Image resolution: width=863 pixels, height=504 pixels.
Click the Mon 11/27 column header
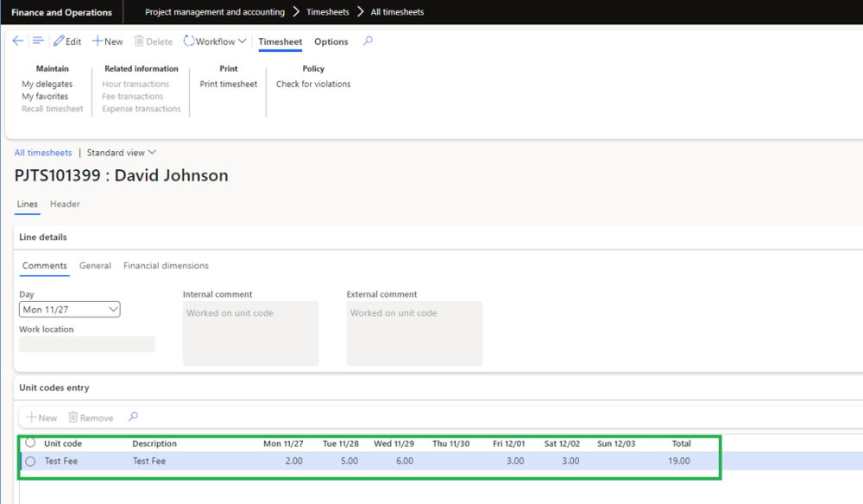[x=283, y=444]
